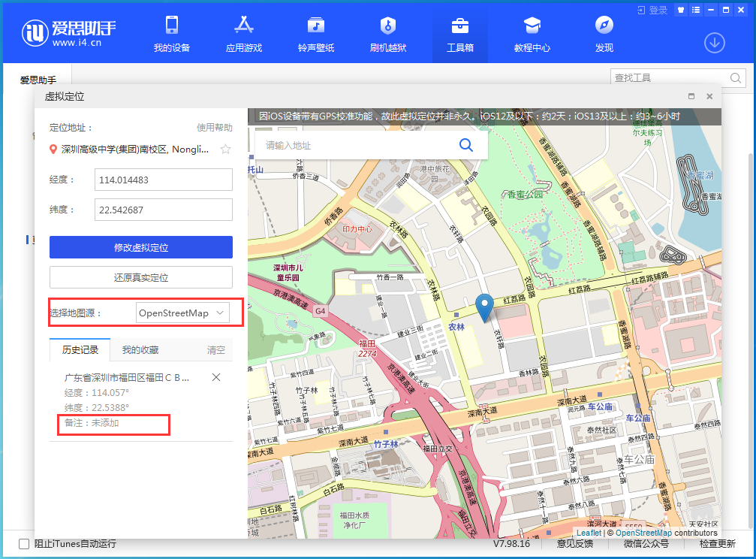Open the 我的设备 (My Devices) section

pyautogui.click(x=172, y=34)
